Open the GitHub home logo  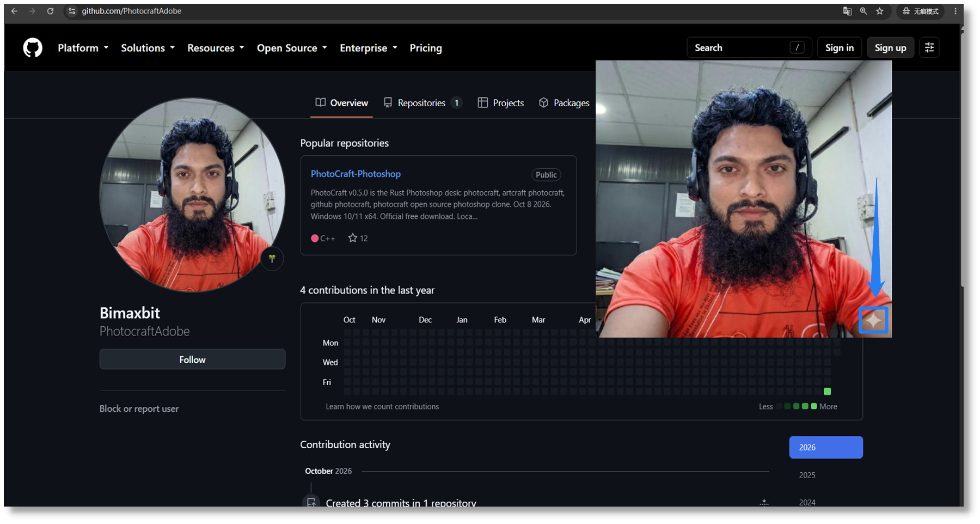click(33, 48)
